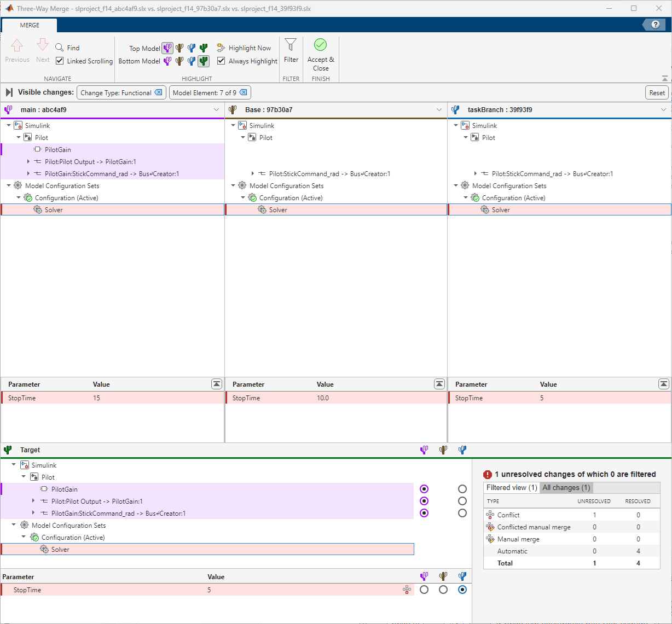Switch to All changes (1) tab

(566, 488)
